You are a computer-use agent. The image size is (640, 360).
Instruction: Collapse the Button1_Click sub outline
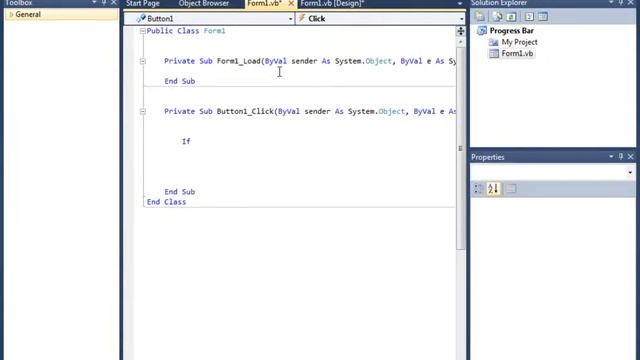[x=142, y=111]
